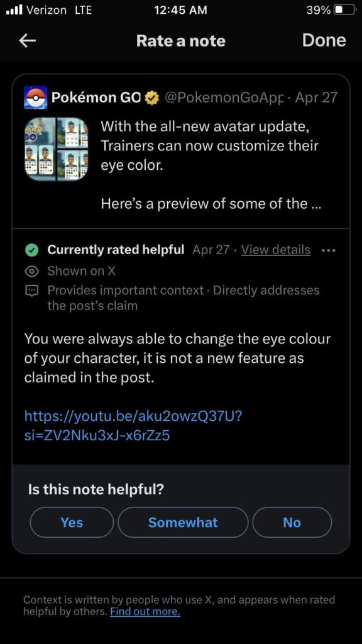Open the three-dot options menu on the note
This screenshot has width=362, height=644.
click(328, 250)
